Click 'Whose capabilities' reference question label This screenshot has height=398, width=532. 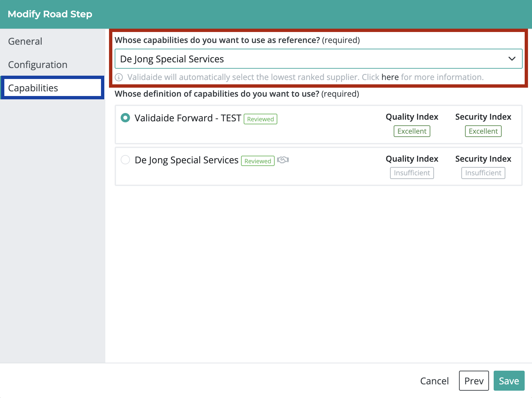click(237, 40)
